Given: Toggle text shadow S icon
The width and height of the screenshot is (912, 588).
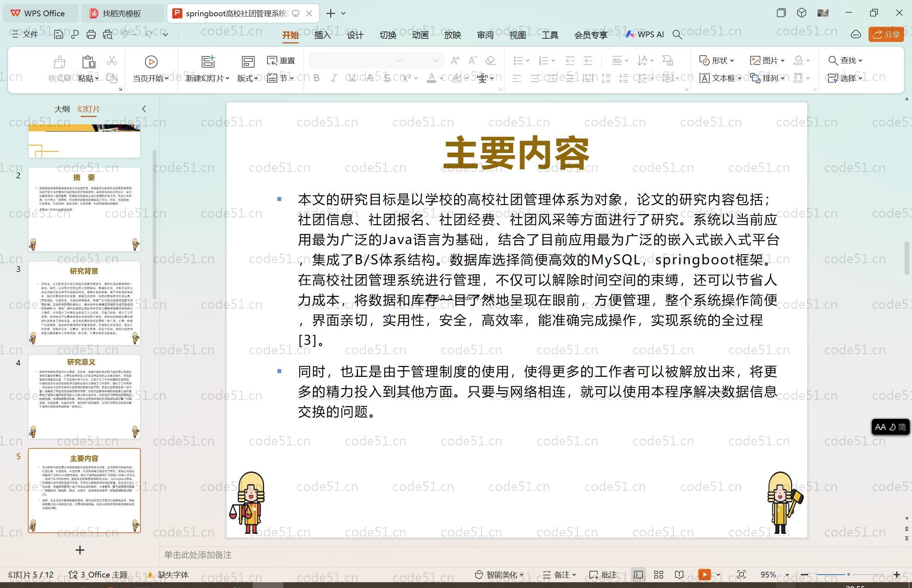Looking at the screenshot, I should point(387,78).
